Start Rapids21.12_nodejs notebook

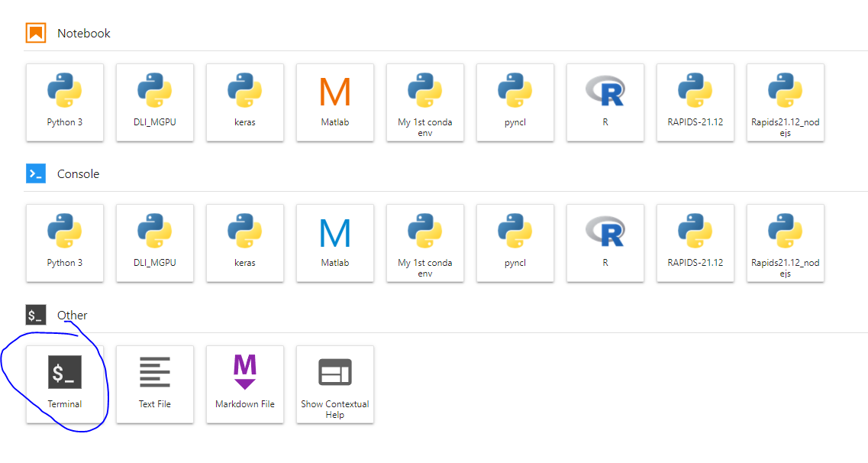tap(785, 102)
